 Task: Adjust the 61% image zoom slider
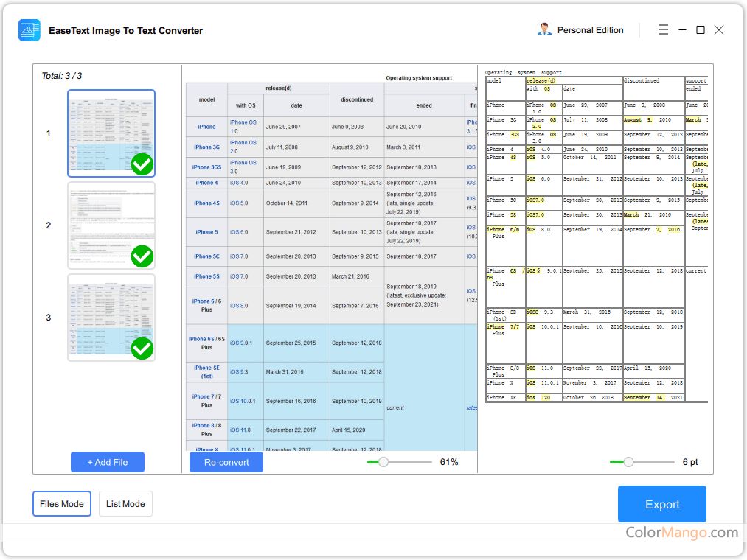[383, 462]
